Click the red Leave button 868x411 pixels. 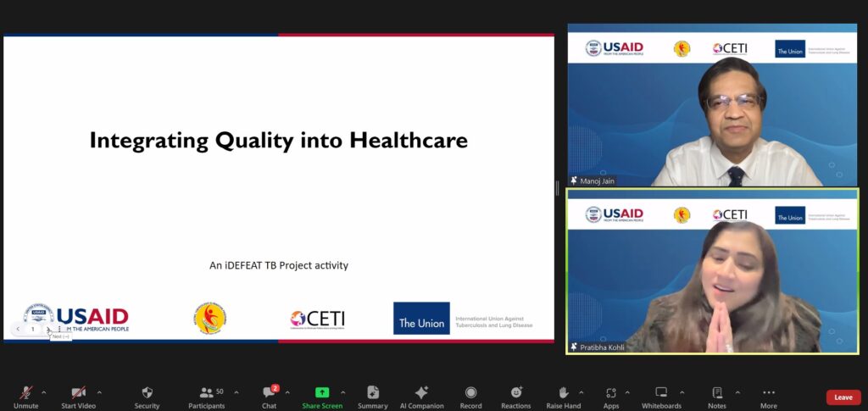point(843,397)
